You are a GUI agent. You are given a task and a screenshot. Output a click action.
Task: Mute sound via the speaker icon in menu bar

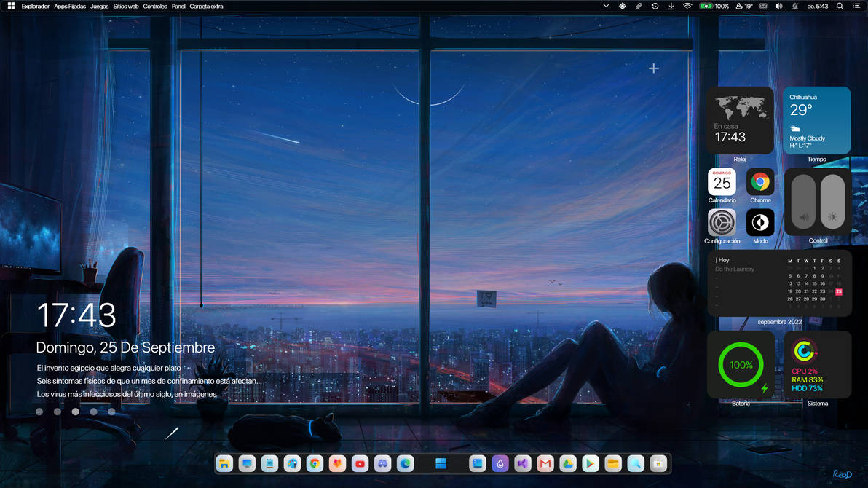coord(779,6)
